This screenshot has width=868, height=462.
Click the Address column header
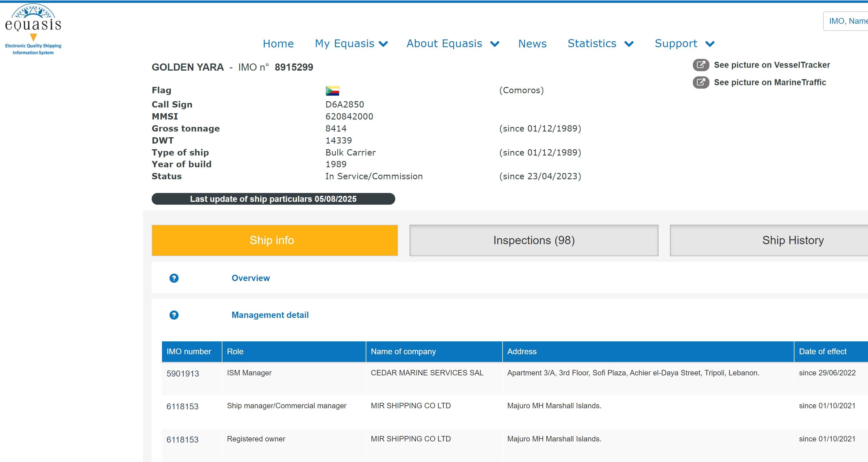coord(648,352)
